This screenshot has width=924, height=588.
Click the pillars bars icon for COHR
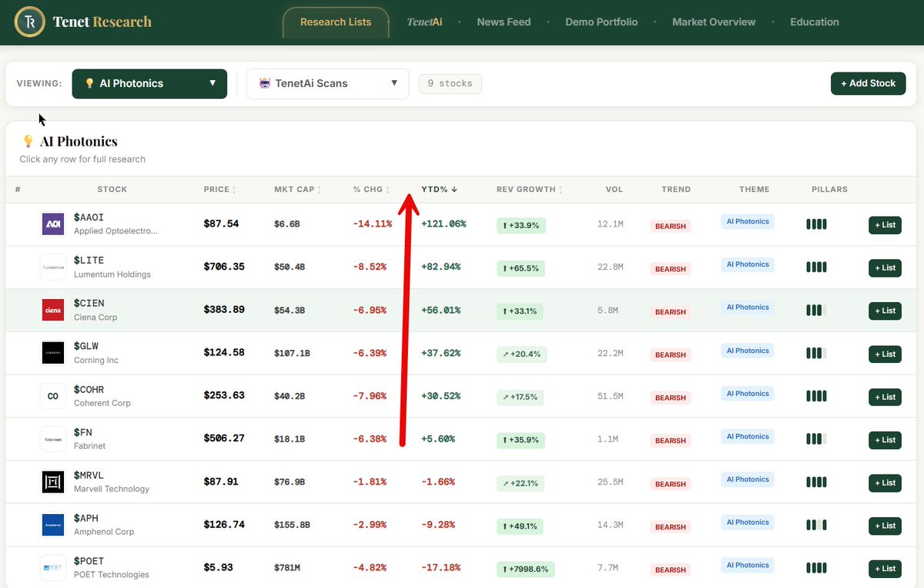pyautogui.click(x=816, y=396)
